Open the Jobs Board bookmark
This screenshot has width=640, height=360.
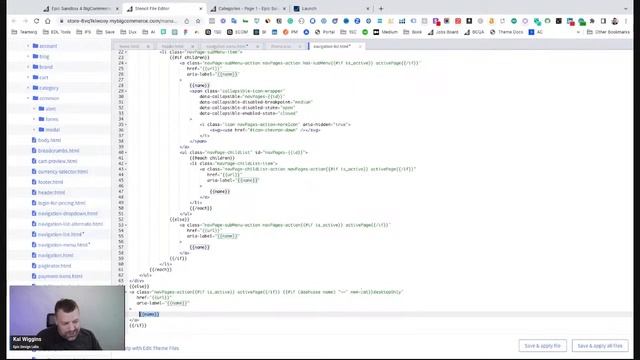point(443,32)
